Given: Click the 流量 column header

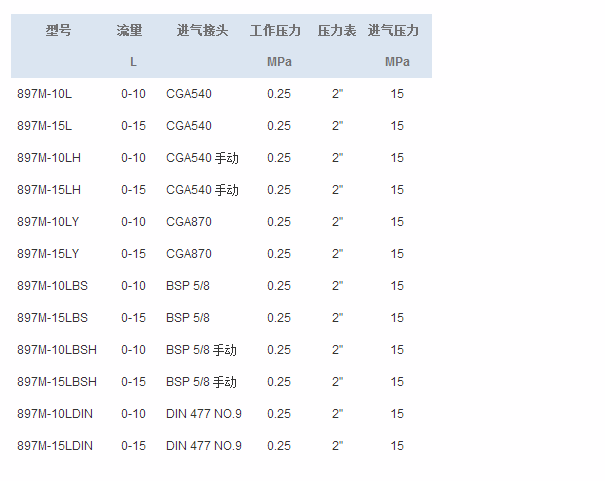Looking at the screenshot, I should click(130, 31).
